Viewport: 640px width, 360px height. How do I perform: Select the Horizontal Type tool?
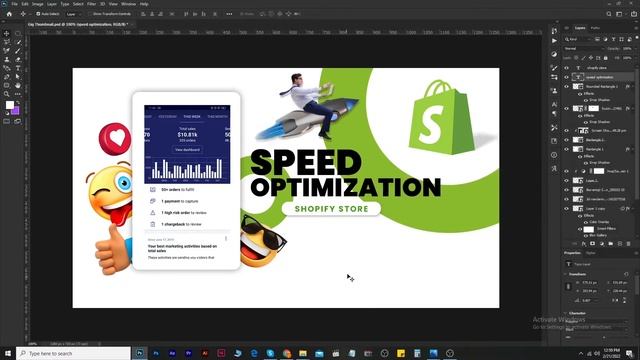point(18,68)
